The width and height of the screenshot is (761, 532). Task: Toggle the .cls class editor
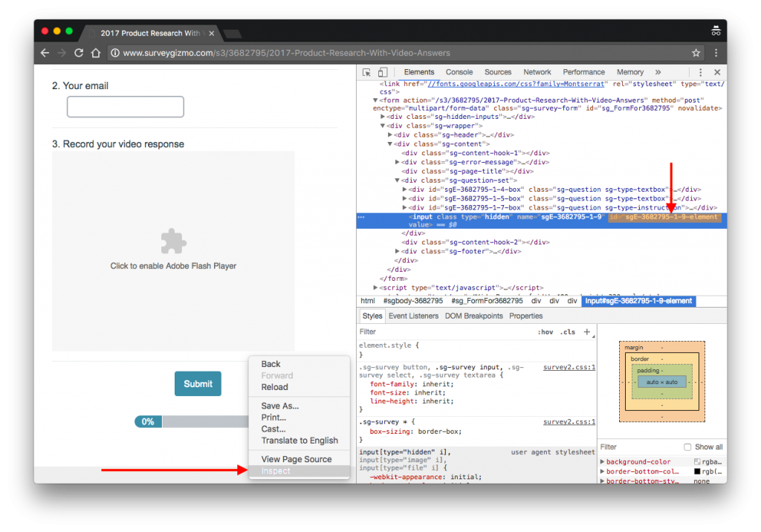pos(567,332)
